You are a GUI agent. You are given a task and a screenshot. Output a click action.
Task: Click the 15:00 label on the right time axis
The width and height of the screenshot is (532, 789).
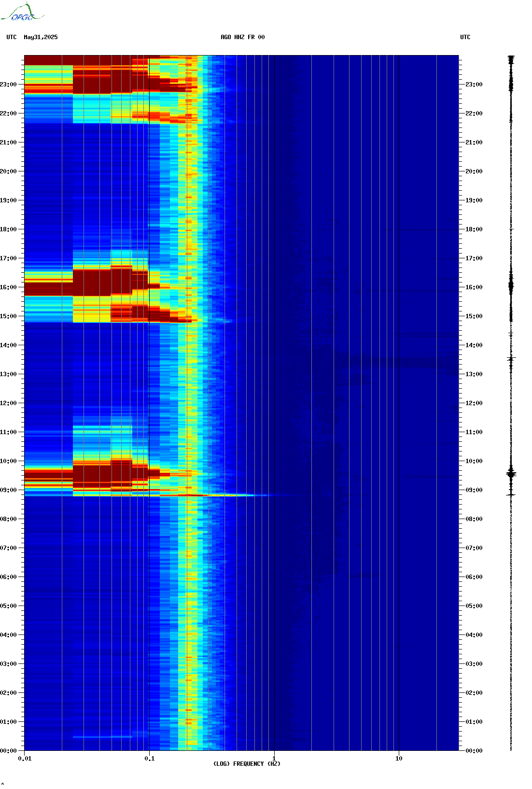pos(474,316)
